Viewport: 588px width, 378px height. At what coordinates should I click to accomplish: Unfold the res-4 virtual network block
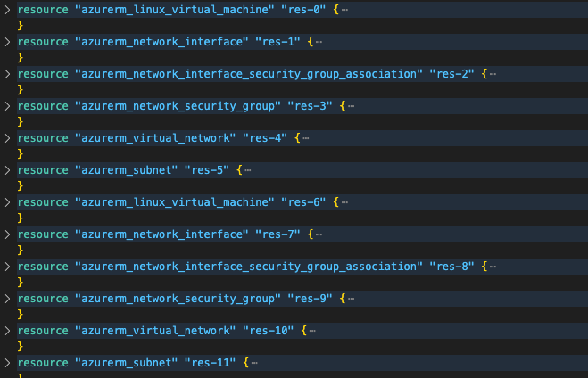(7, 138)
